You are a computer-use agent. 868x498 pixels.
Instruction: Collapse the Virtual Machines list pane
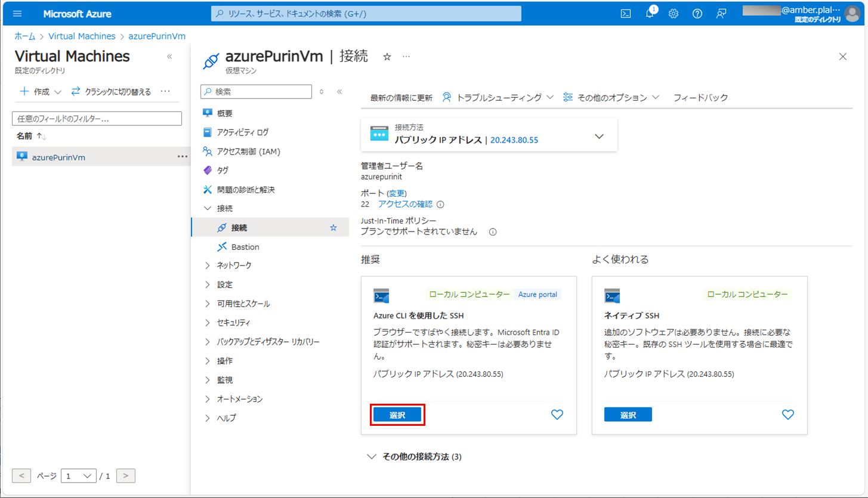[x=169, y=56]
